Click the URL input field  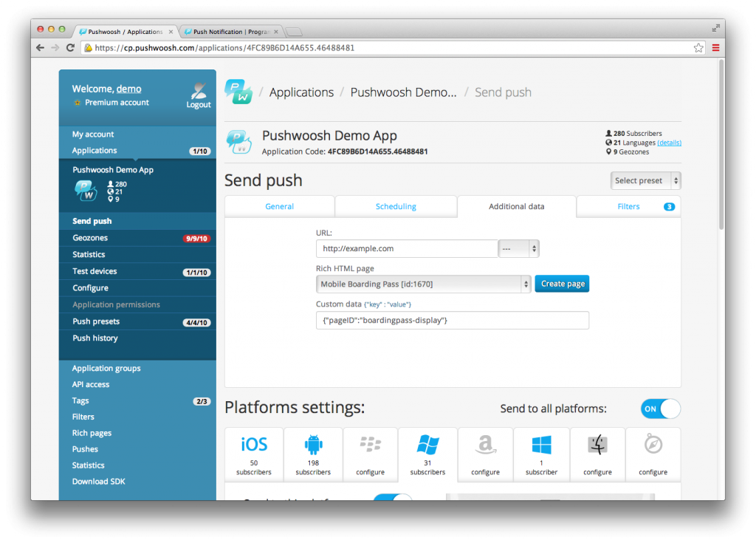[x=407, y=248]
